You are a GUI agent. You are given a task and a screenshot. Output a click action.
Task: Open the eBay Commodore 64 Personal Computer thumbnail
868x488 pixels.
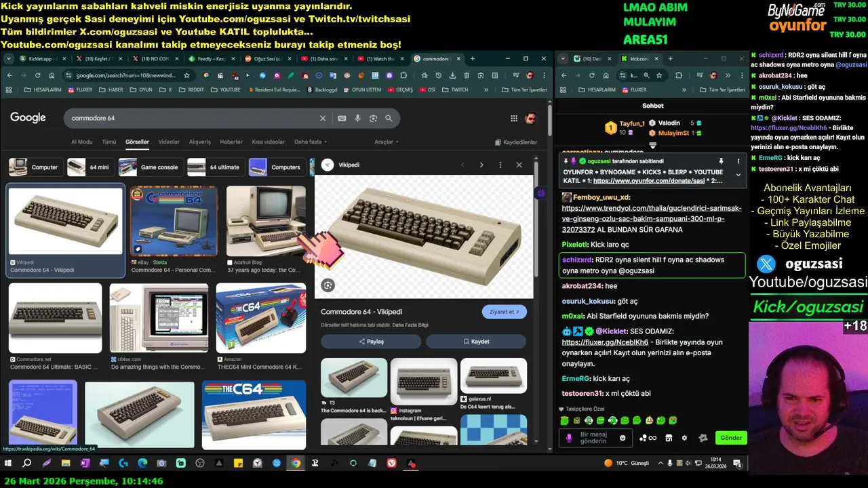click(x=174, y=221)
